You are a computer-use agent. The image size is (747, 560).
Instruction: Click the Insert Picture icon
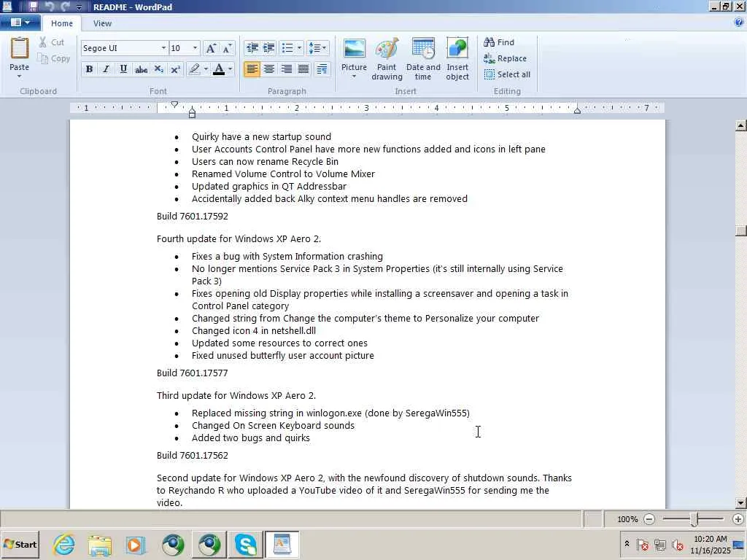pos(354,49)
